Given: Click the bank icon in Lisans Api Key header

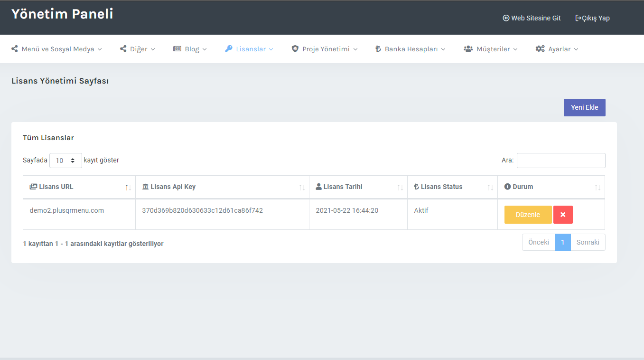Looking at the screenshot, I should [145, 187].
